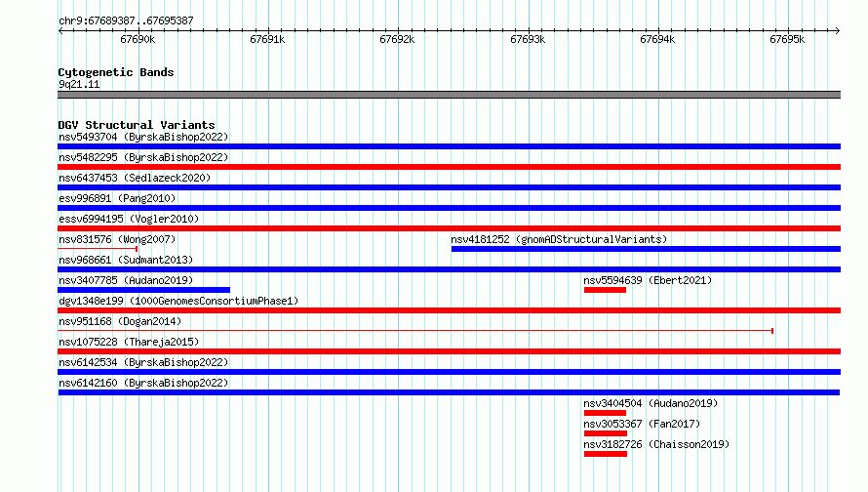Select the blue bar for nsv5493704
868x492 pixels.
[x=449, y=146]
